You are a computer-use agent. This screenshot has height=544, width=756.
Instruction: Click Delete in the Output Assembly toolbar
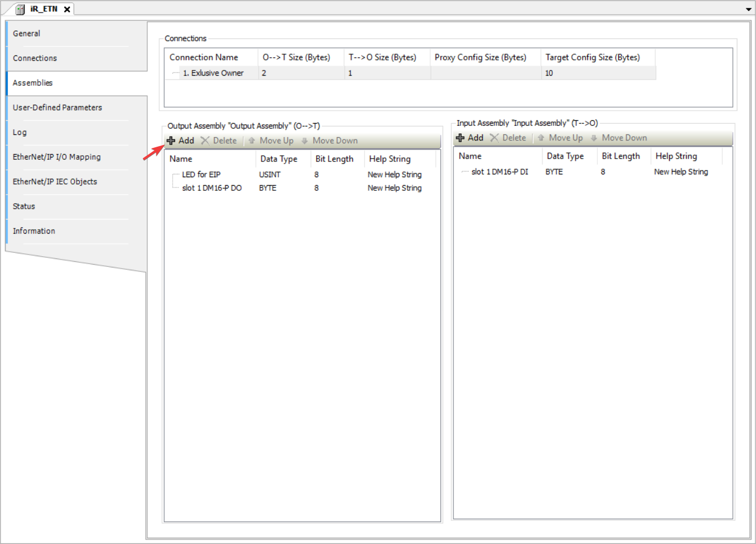[219, 141]
